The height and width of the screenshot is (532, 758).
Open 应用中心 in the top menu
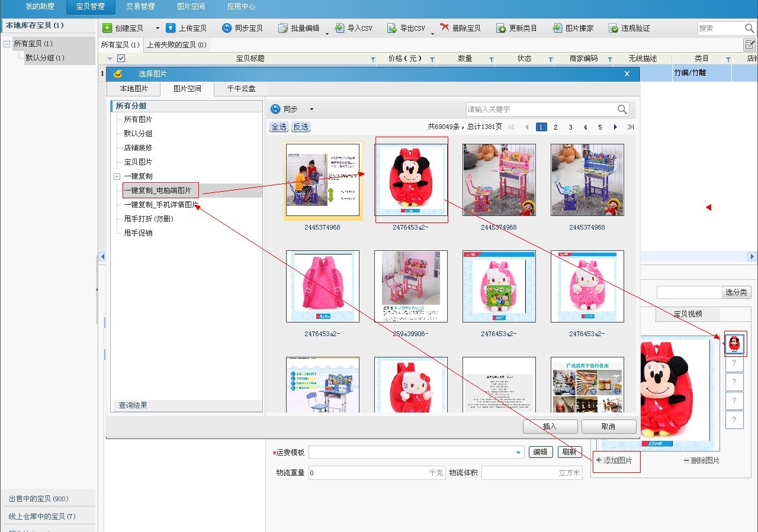[x=241, y=7]
